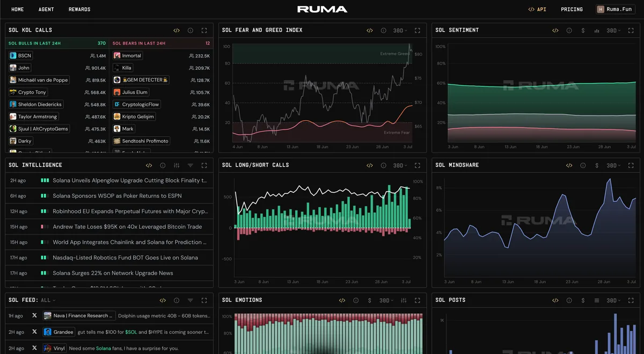Open Andrew Tate Loses $95K news item
The height and width of the screenshot is (354, 644).
pos(109,227)
